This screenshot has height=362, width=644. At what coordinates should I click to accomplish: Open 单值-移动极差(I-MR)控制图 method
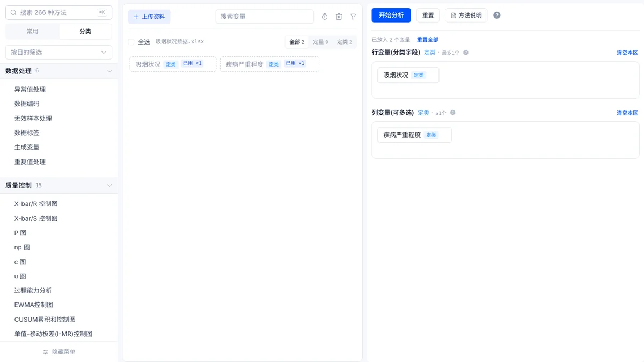pos(53,334)
